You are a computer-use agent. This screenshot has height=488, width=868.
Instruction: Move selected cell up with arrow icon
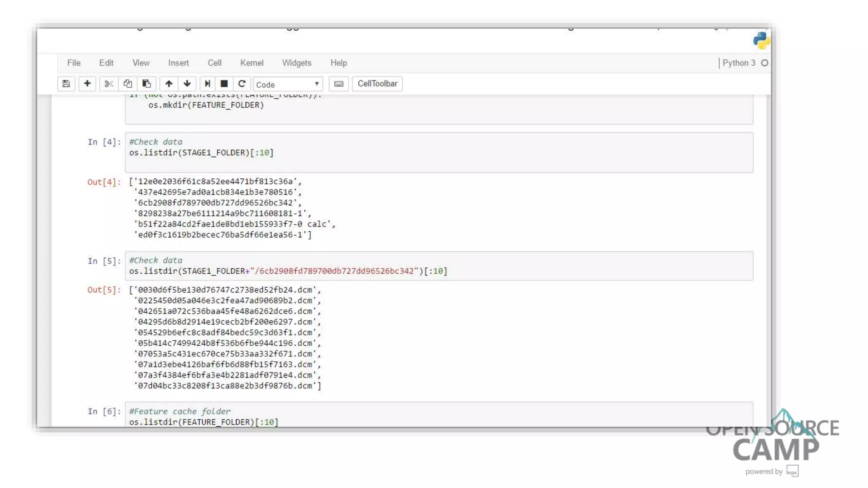(x=169, y=84)
